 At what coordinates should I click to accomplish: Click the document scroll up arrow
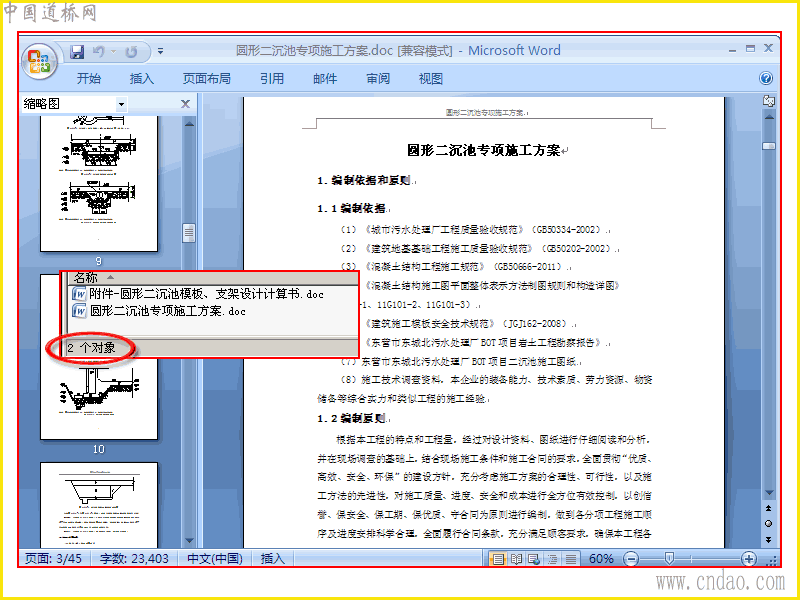[769, 118]
